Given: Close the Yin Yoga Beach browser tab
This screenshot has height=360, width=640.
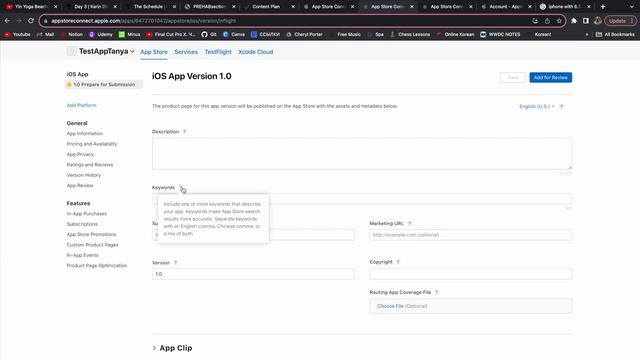Looking at the screenshot, I should click(x=56, y=7).
